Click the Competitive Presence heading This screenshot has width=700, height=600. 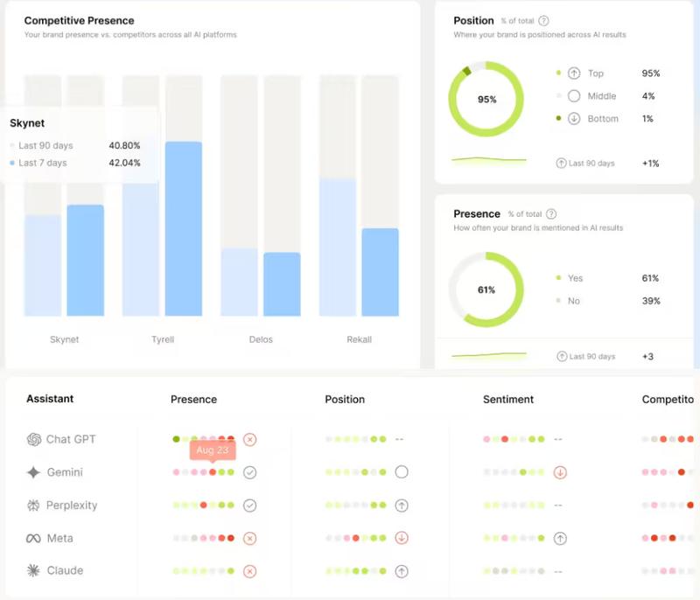(x=79, y=21)
